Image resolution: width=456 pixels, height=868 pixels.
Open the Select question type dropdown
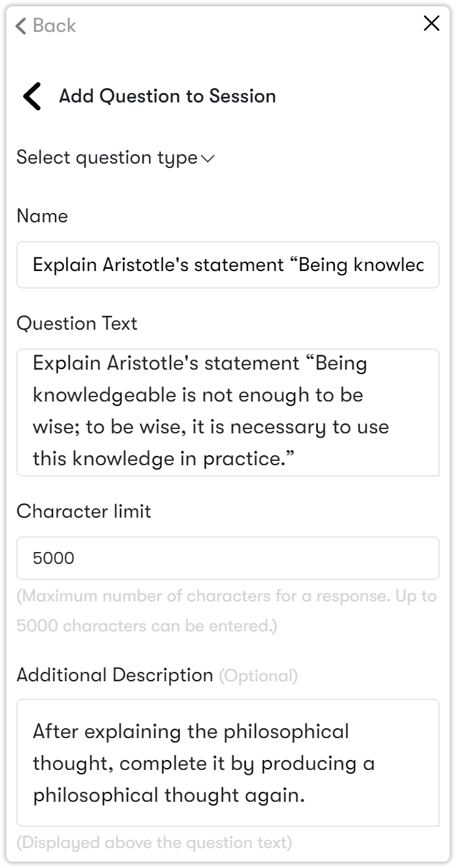pos(107,158)
